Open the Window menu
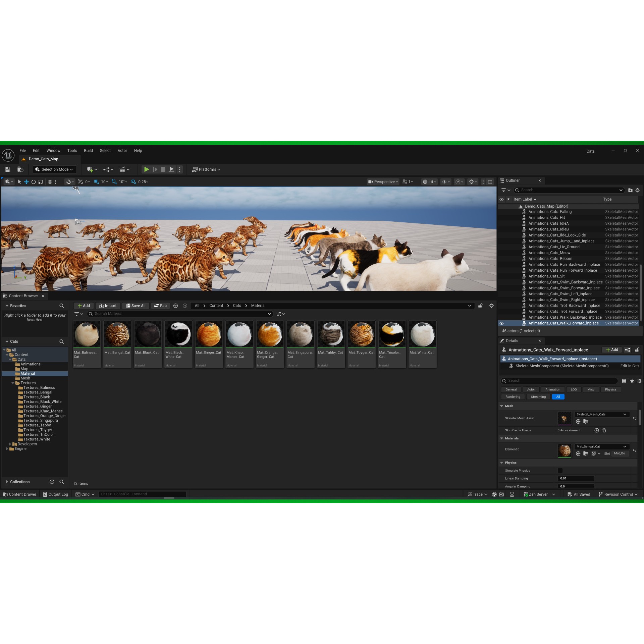644x644 pixels. [x=53, y=151]
